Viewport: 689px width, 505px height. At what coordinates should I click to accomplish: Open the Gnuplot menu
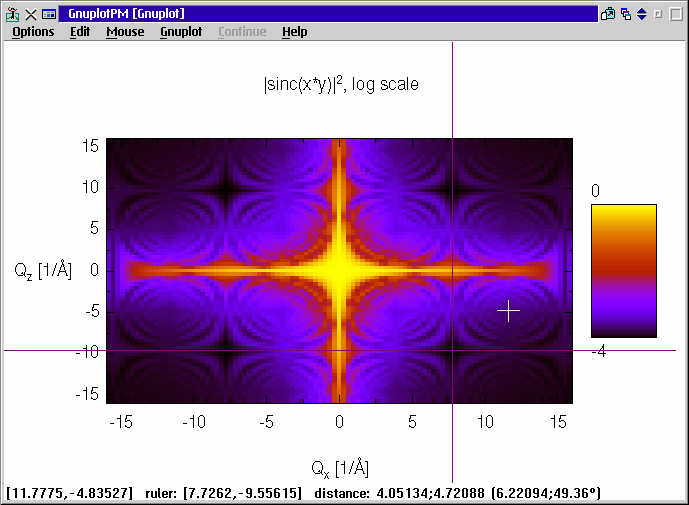(181, 32)
